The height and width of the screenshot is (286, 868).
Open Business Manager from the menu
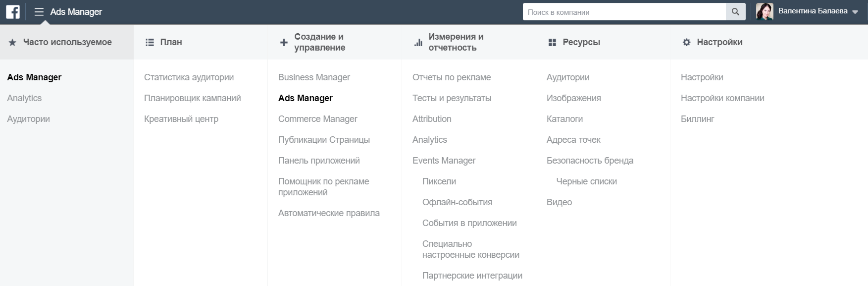[x=314, y=77]
